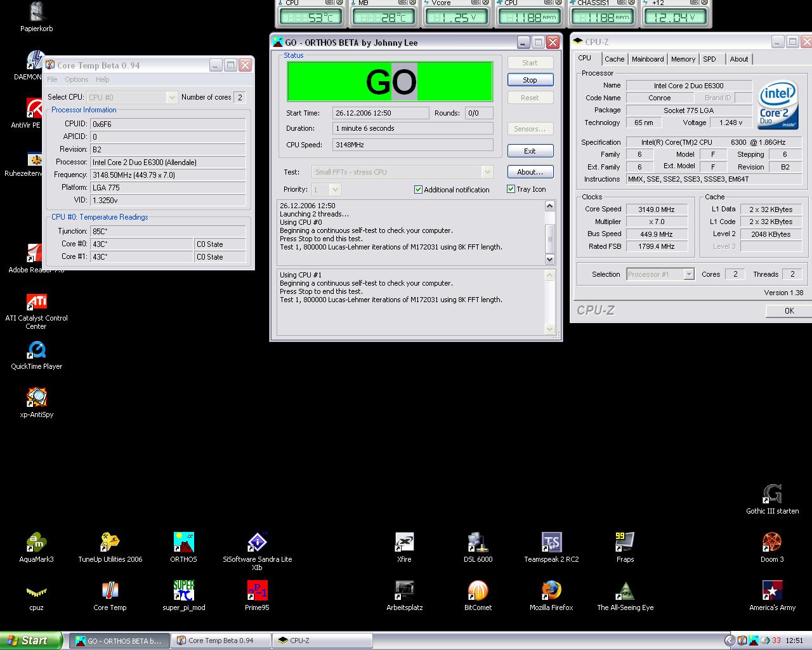Open the Processor Selection dropdown in CPU-Z

689,274
